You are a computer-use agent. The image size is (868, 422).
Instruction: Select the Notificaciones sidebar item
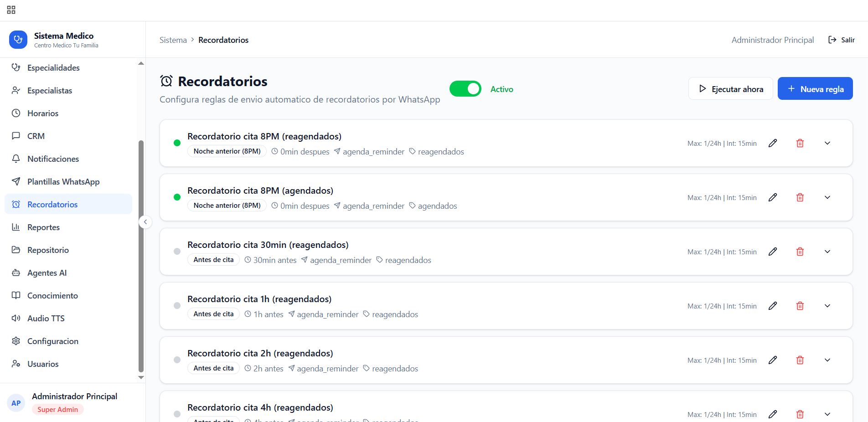(53, 159)
